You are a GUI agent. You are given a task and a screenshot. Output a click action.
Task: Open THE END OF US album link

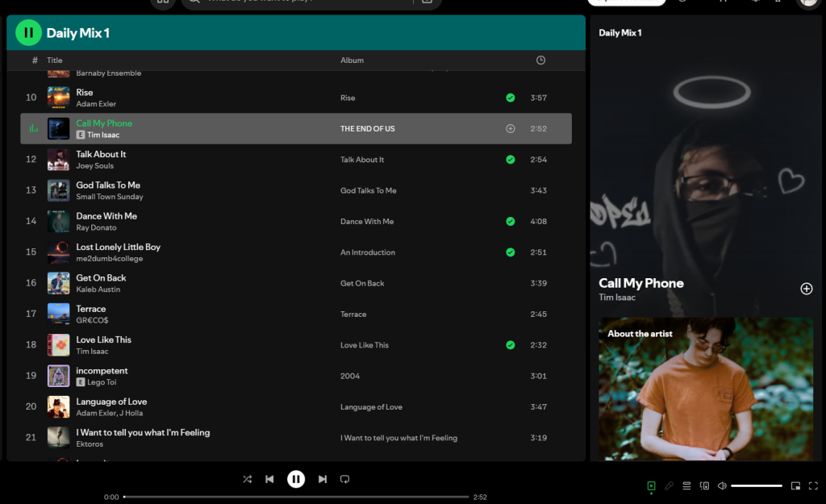(368, 128)
